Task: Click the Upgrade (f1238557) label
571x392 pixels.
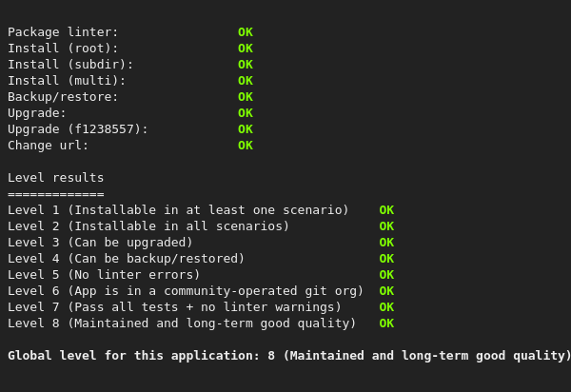Action: [x=78, y=129]
